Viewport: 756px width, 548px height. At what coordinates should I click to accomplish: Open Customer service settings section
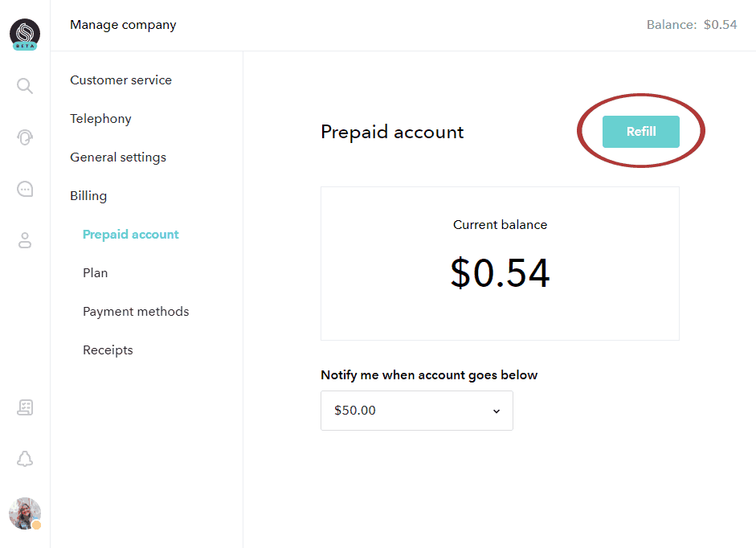[x=121, y=80]
